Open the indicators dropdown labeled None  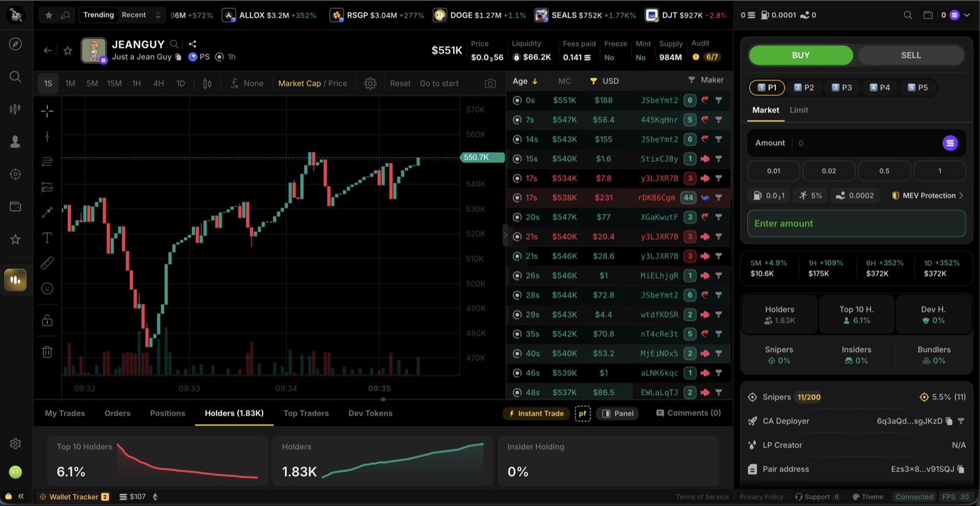pos(247,83)
